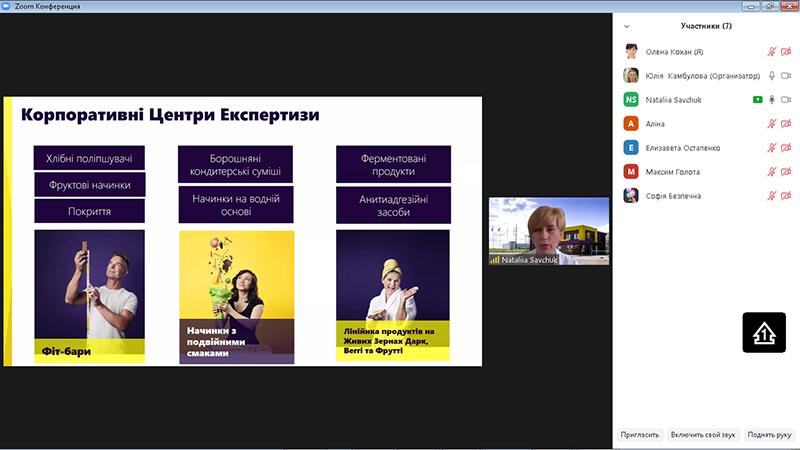The width and height of the screenshot is (800, 450).
Task: Click the black home arrow overlay icon
Action: pos(764,333)
